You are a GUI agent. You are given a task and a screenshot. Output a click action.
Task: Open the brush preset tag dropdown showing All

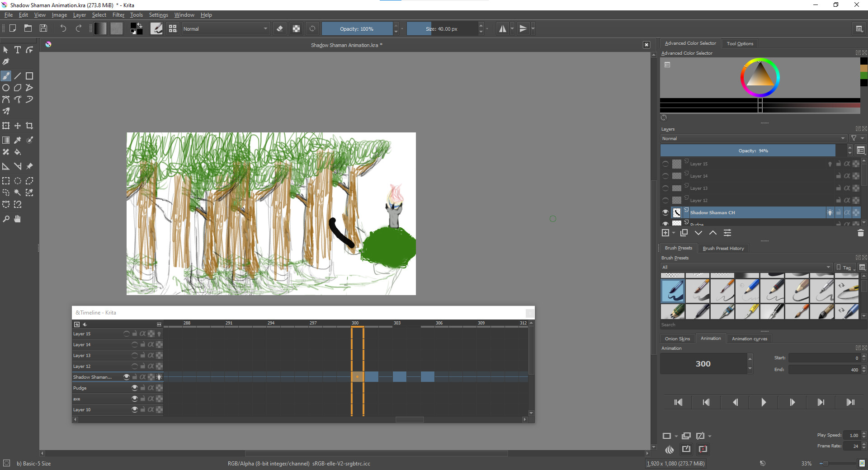[x=746, y=267]
